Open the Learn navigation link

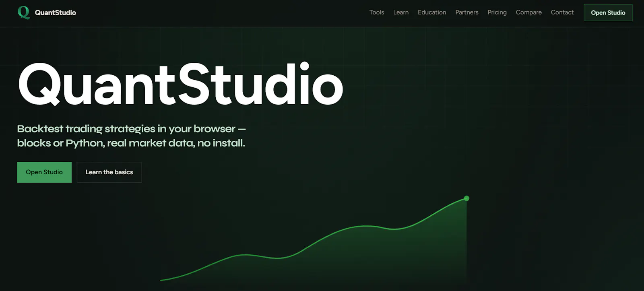400,12
